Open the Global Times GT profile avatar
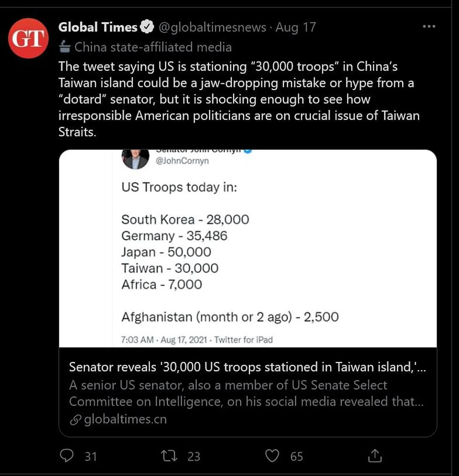The height and width of the screenshot is (476, 459). [x=28, y=38]
